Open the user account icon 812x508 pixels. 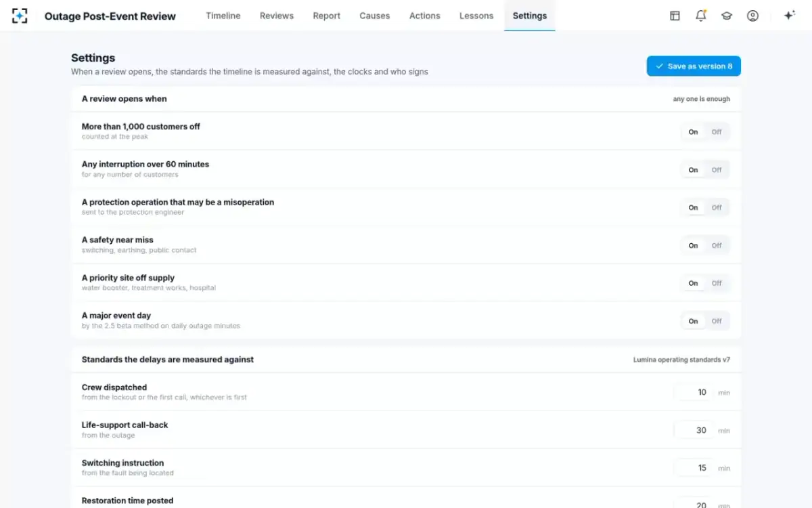(752, 16)
